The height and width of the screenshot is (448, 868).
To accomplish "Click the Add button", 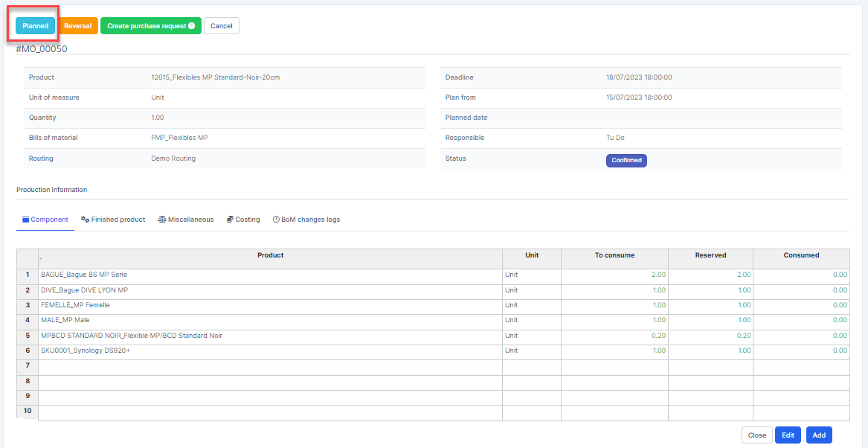I will tap(819, 435).
